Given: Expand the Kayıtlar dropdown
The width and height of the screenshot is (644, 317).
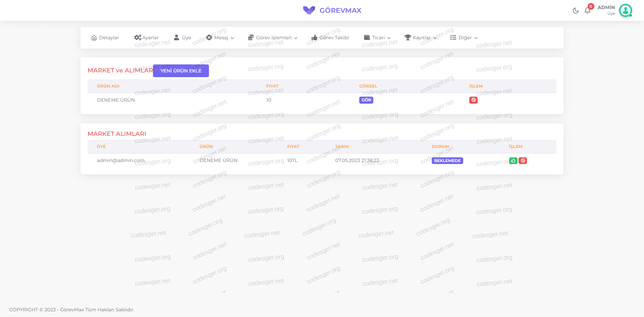Looking at the screenshot, I should point(421,38).
